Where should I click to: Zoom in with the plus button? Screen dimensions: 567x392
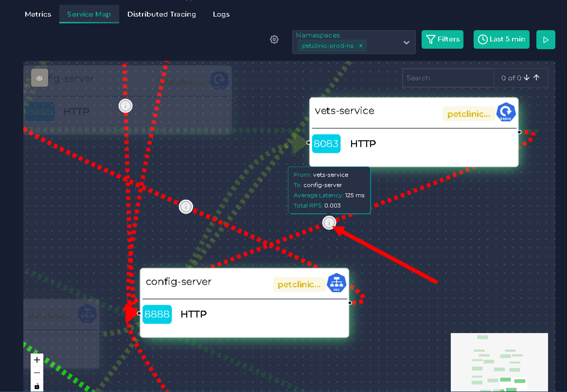coord(37,360)
